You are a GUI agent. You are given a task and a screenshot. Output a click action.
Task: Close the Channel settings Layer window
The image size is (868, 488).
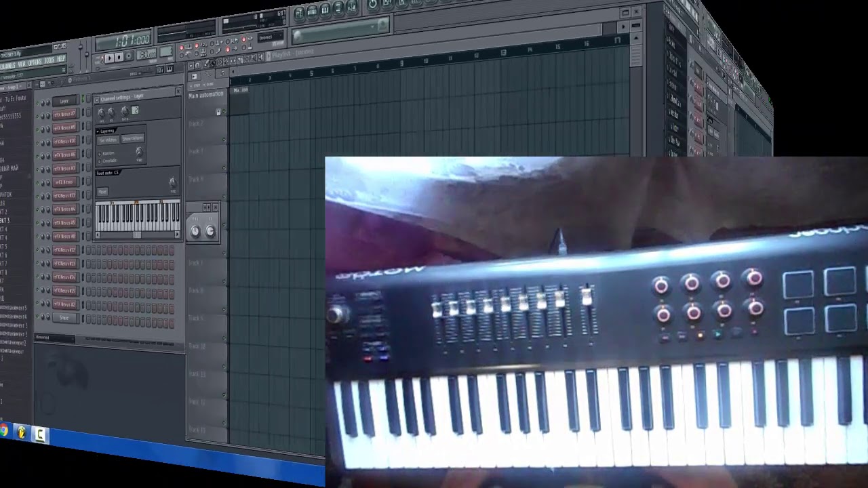point(178,91)
